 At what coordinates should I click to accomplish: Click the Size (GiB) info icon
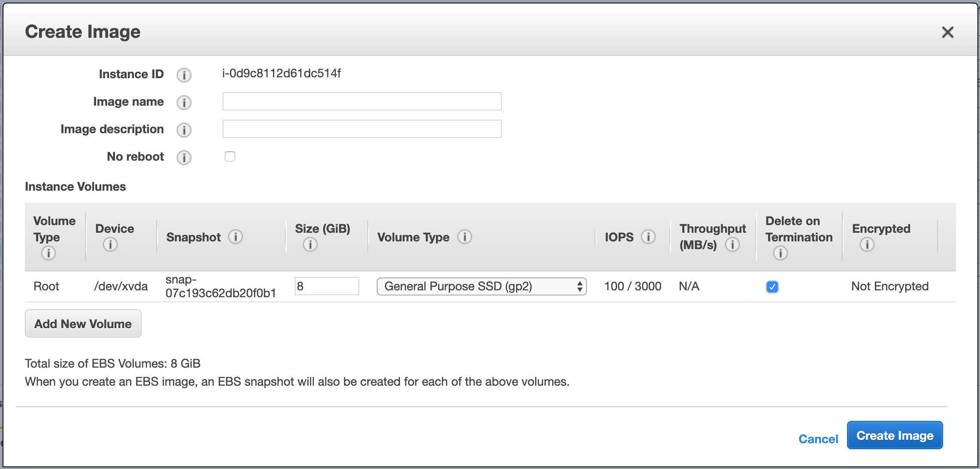coord(310,244)
